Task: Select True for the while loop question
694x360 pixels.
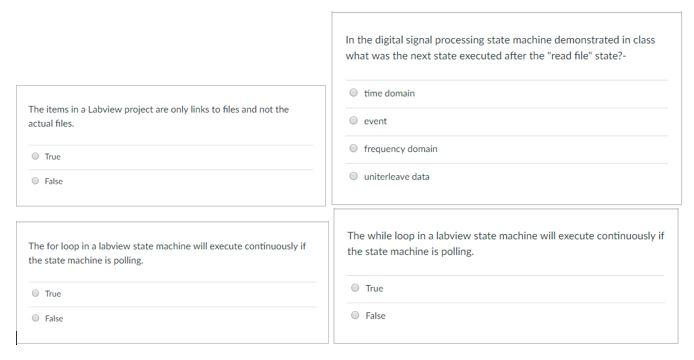Action: (355, 288)
